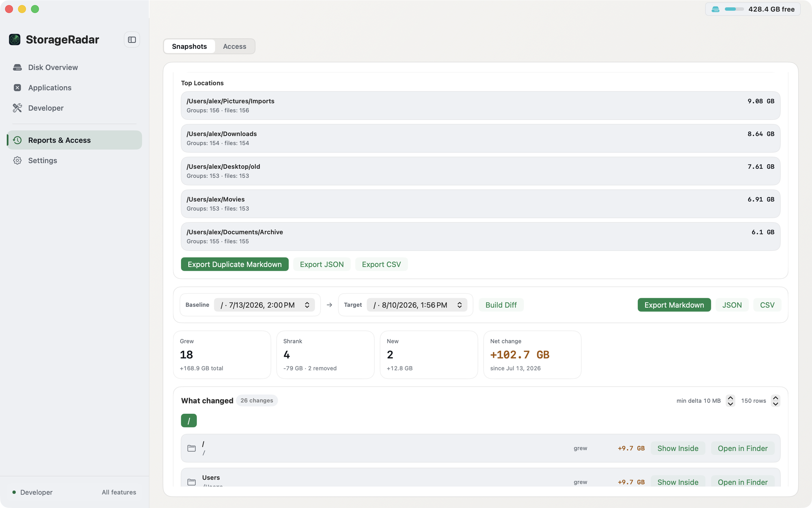Open the Baseline snapshot dropdown
The height and width of the screenshot is (508, 812).
pyautogui.click(x=264, y=305)
